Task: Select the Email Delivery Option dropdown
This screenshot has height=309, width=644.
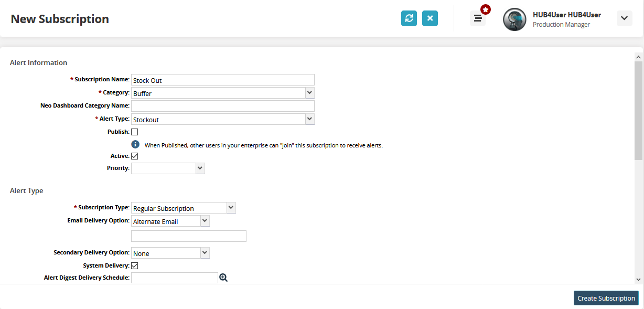Action: [170, 221]
